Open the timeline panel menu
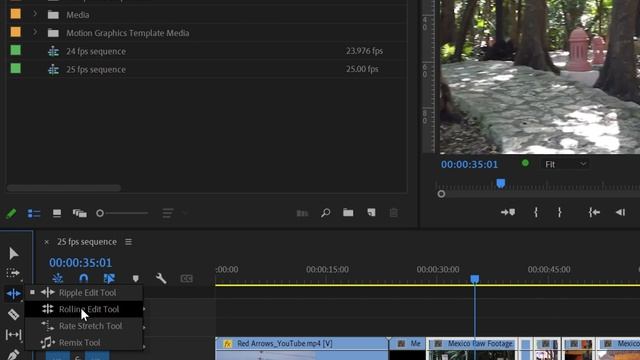The width and height of the screenshot is (640, 360). [129, 242]
